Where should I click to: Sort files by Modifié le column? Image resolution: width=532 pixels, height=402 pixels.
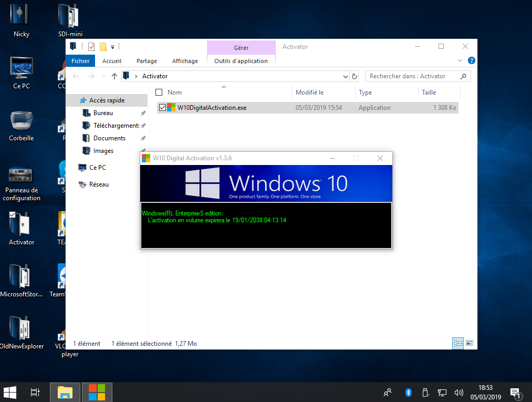coord(324,92)
